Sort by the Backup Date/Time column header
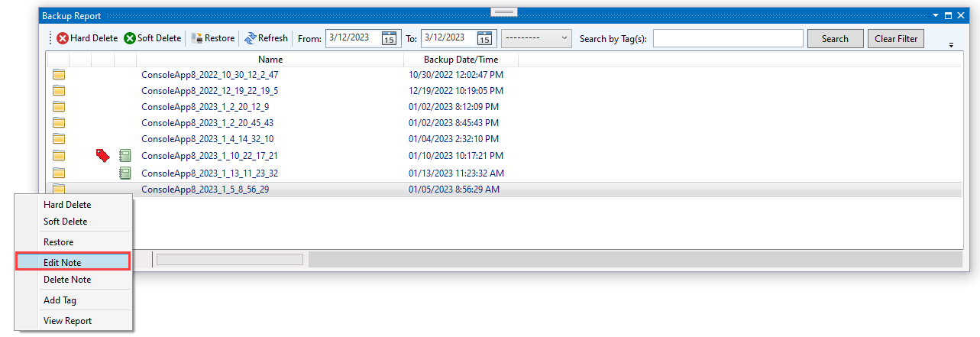 (461, 60)
